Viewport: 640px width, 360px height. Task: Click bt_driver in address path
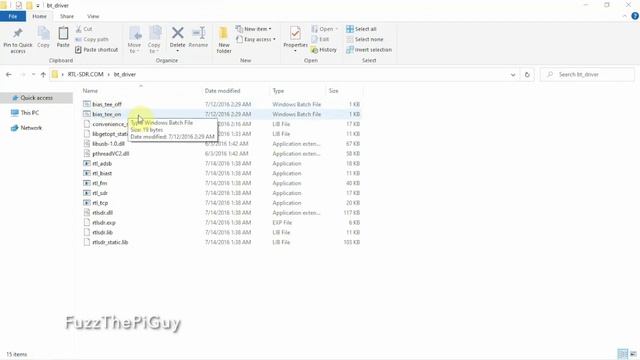[x=125, y=74]
